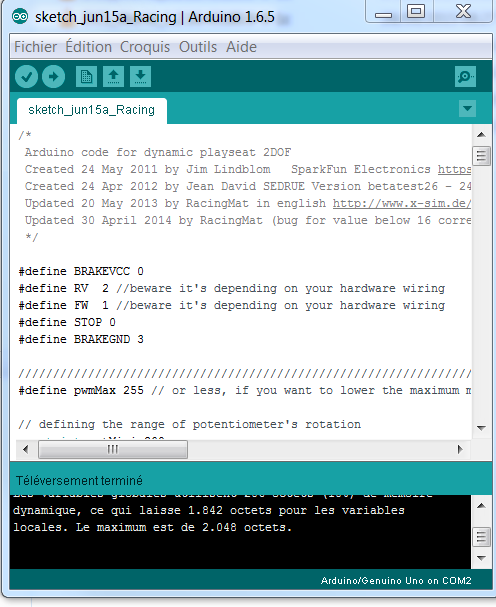Select the sketch_jun15a_Racing tab
496x607 pixels.
92,110
